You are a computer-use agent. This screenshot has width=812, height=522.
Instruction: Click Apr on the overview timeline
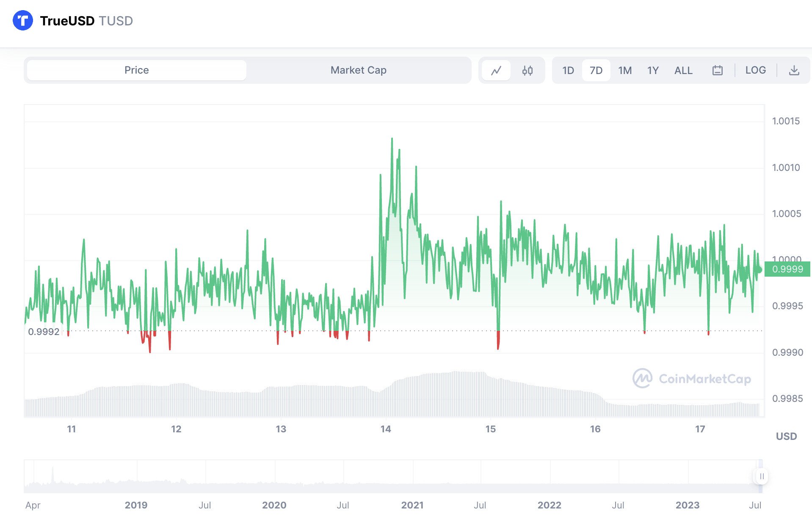point(33,505)
